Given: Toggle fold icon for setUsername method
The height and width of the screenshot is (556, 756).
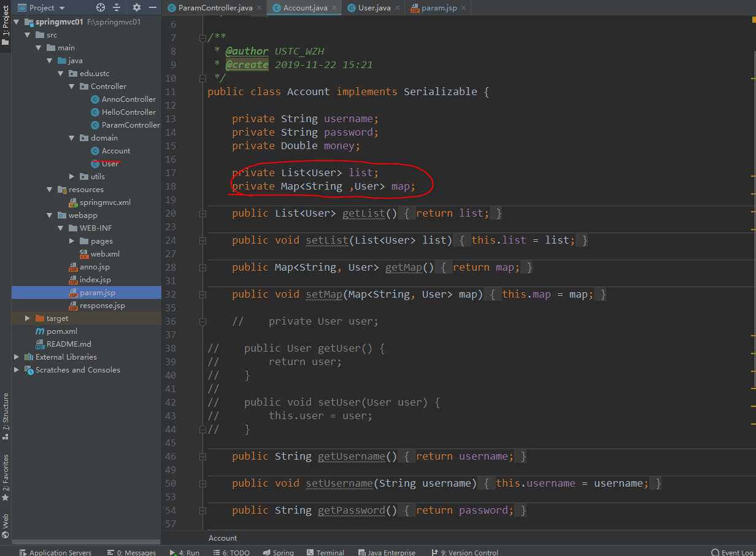Looking at the screenshot, I should pyautogui.click(x=202, y=483).
